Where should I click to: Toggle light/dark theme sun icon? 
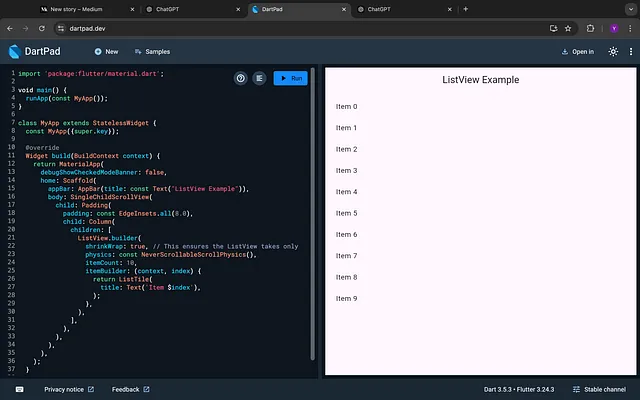613,51
